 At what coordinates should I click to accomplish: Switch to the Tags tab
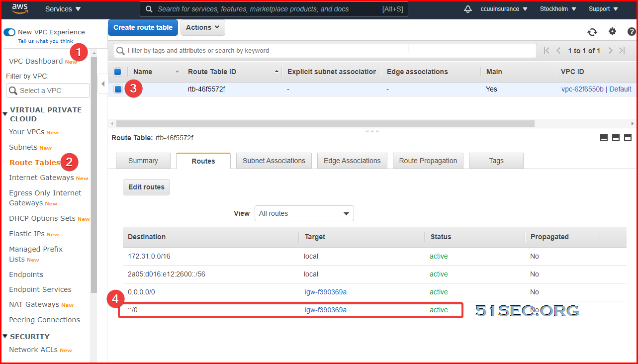(x=496, y=161)
